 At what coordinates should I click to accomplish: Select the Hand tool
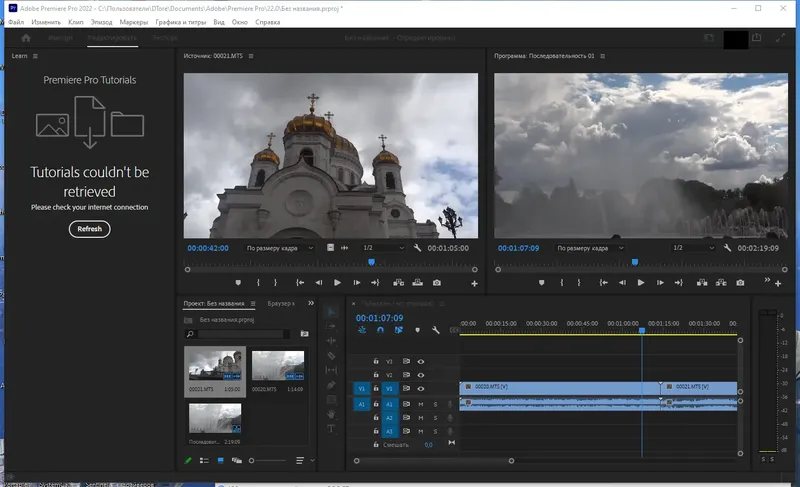pos(332,413)
